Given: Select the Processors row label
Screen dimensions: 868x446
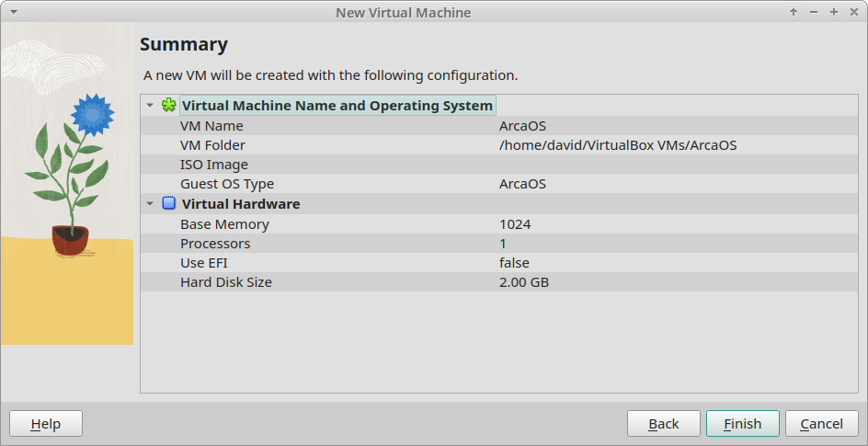Looking at the screenshot, I should [215, 244].
